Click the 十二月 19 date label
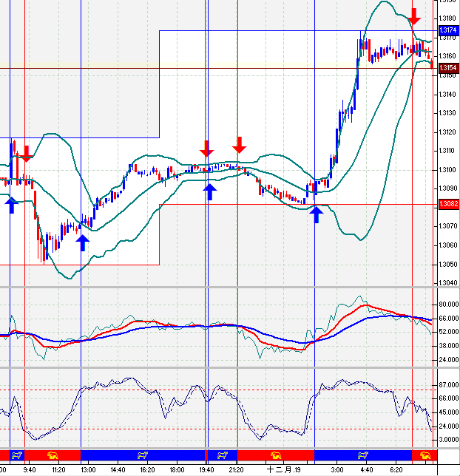This screenshot has height=476, width=460. tap(283, 470)
